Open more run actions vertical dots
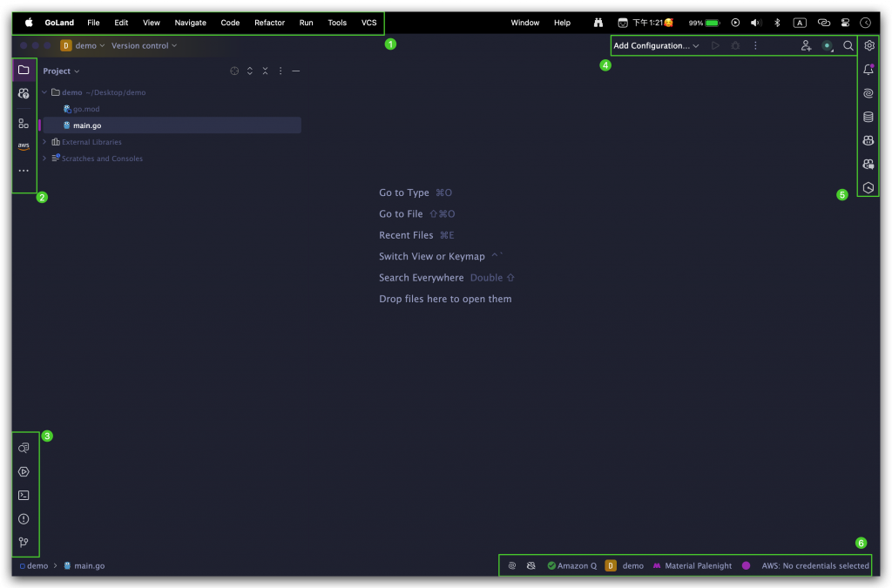 tap(755, 45)
